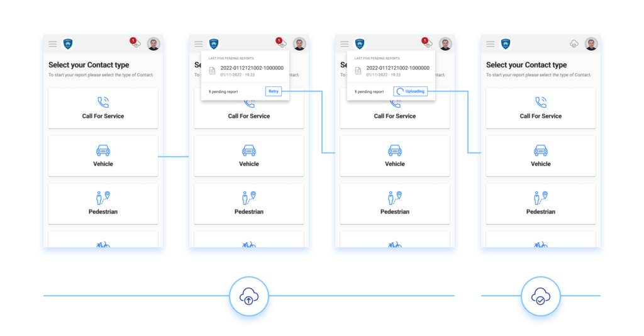This screenshot has height=336, width=644.
Task: Click the user avatar on the leftmost screen
Action: [153, 44]
